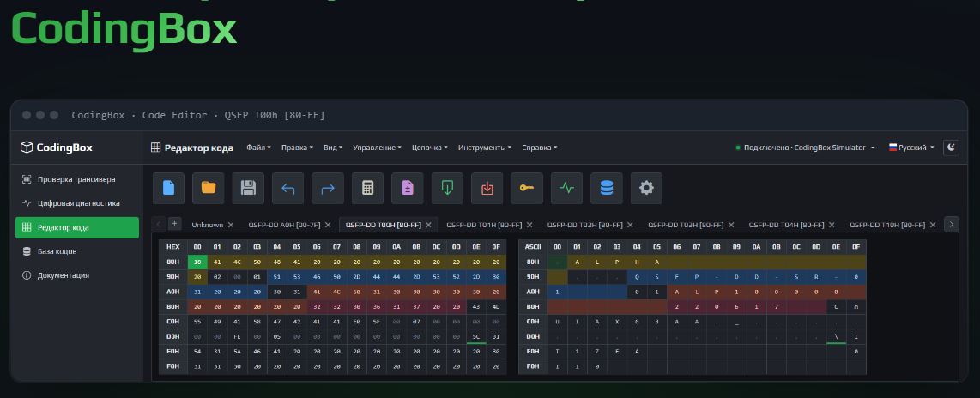
Task: Switch to the QSFP-DD T04H [80-FF] tab
Action: click(786, 225)
